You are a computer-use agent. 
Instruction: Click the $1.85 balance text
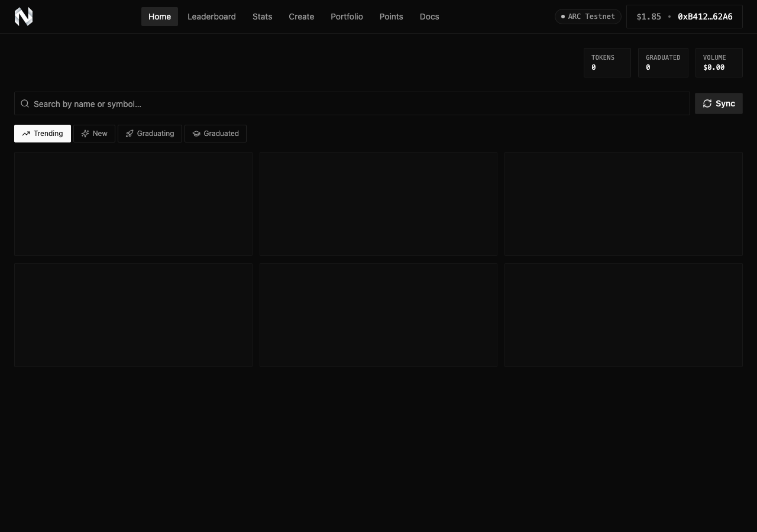point(649,17)
